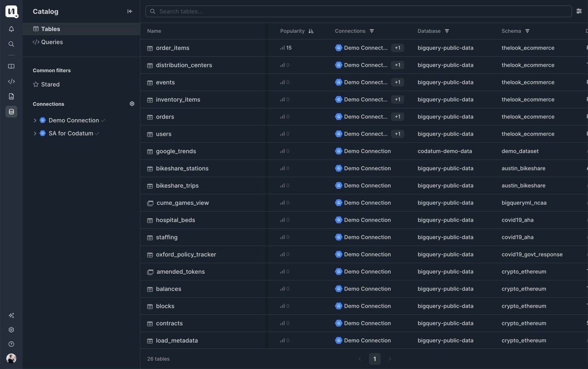588x369 pixels.
Task: Open the documentation book icon in sidebar
Action: [11, 66]
